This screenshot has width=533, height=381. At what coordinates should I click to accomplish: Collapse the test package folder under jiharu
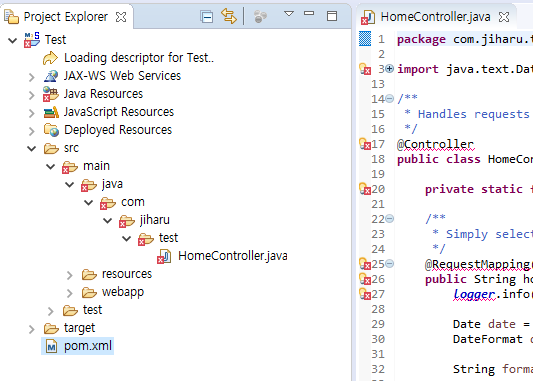[127, 239]
